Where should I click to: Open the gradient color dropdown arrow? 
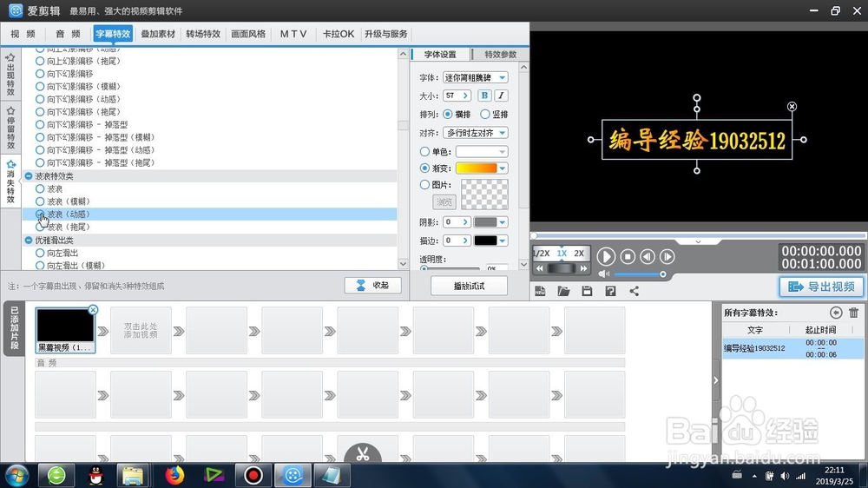click(502, 168)
